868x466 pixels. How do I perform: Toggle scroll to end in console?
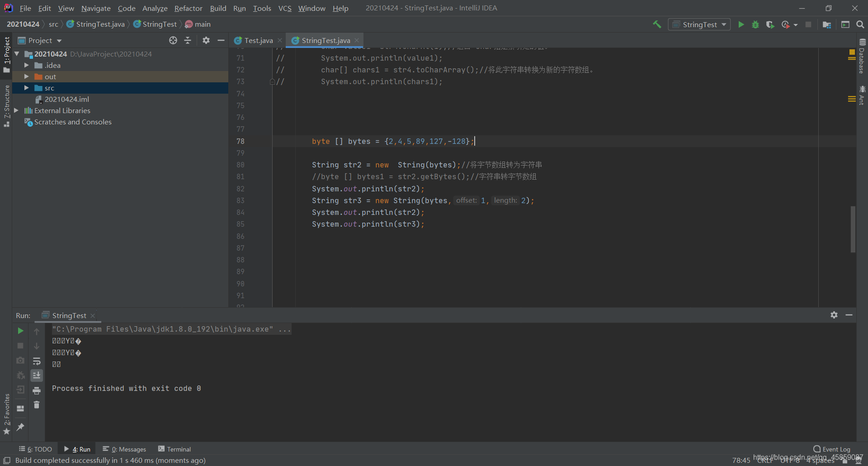point(37,375)
